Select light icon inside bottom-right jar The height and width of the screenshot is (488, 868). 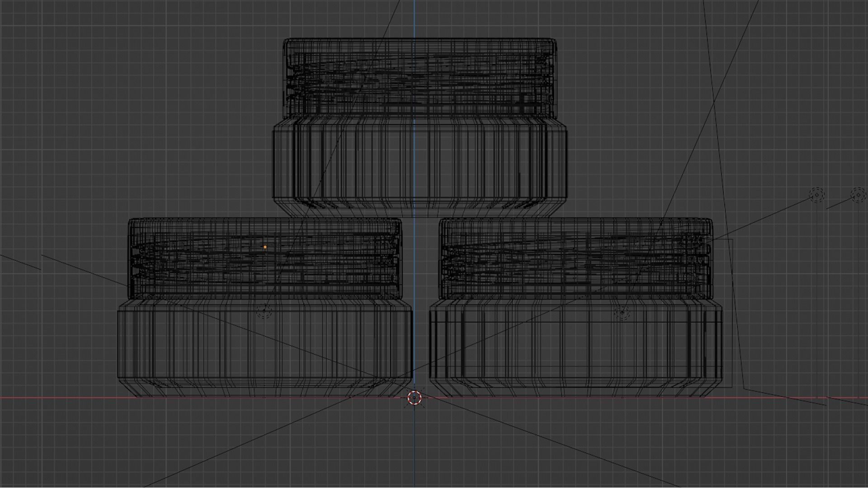pyautogui.click(x=623, y=313)
